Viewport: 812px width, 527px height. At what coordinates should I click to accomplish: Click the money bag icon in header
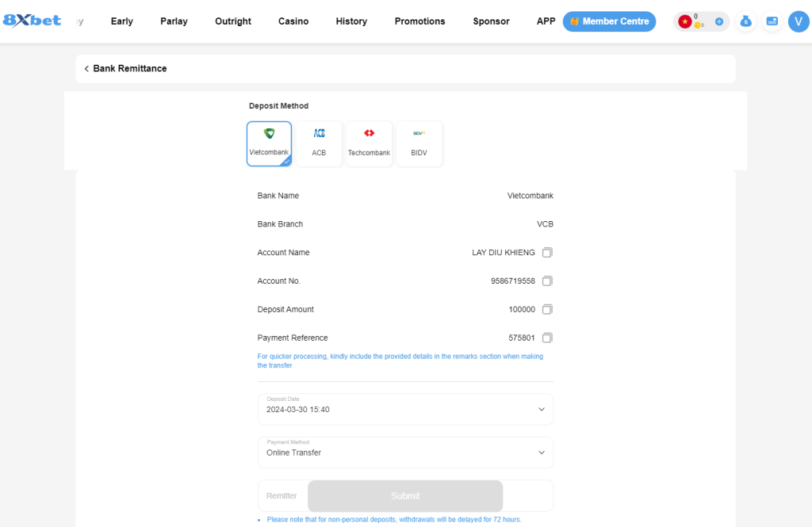click(x=745, y=21)
